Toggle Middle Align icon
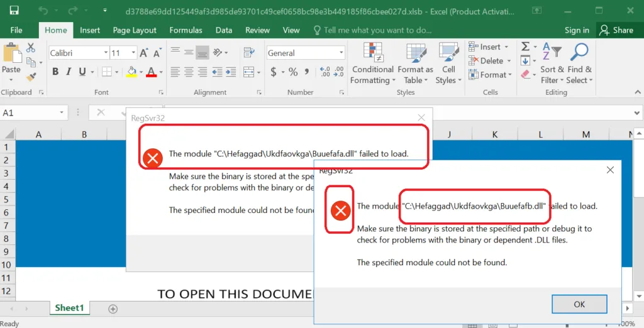 coord(189,52)
